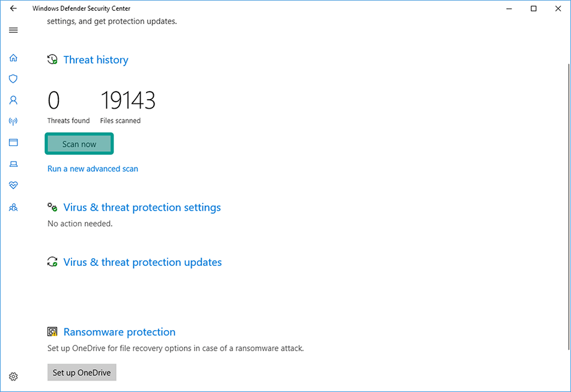
Task: Click the 'Files scanned' label
Action: point(120,121)
